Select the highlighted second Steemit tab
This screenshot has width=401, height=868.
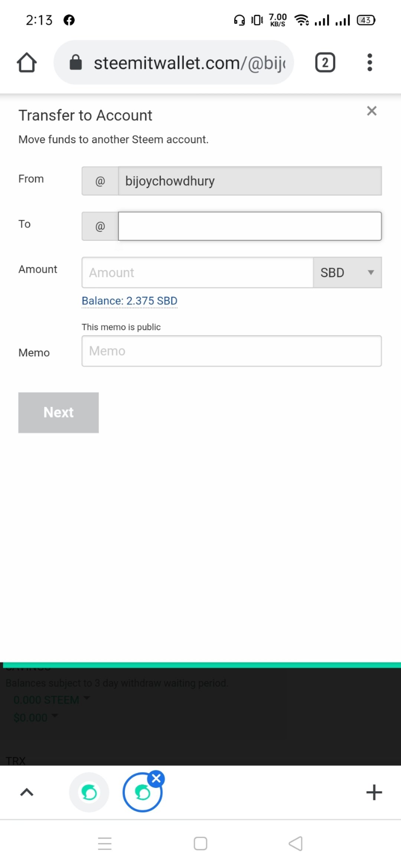tap(143, 793)
